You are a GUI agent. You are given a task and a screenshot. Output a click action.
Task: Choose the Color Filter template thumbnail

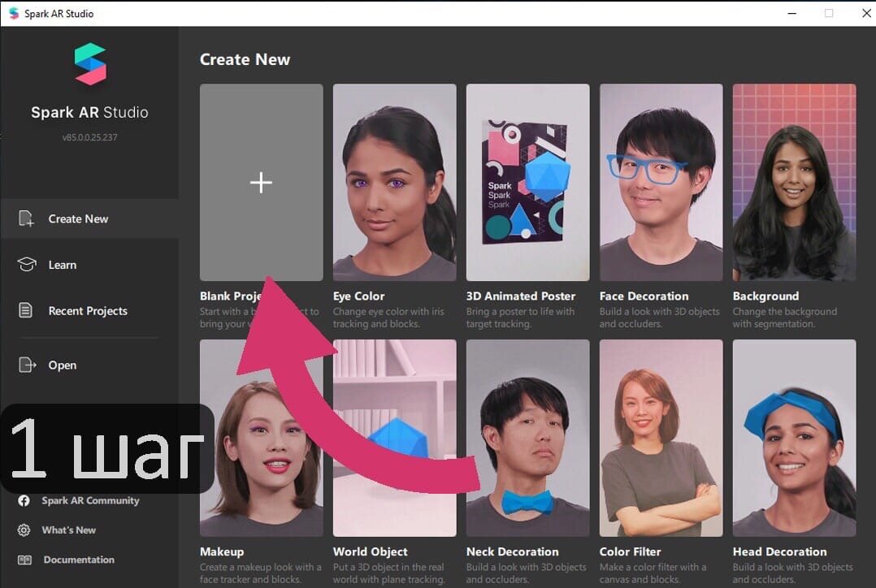point(661,438)
